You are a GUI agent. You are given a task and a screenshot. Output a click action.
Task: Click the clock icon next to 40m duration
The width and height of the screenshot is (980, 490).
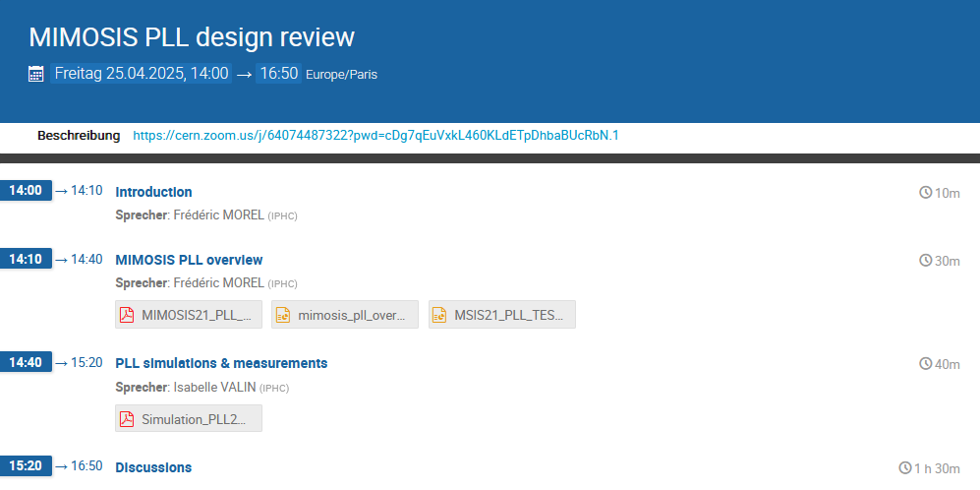(925, 364)
